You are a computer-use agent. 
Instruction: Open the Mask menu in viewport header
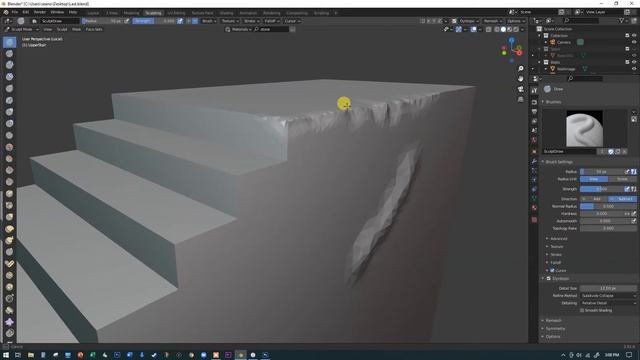[77, 29]
